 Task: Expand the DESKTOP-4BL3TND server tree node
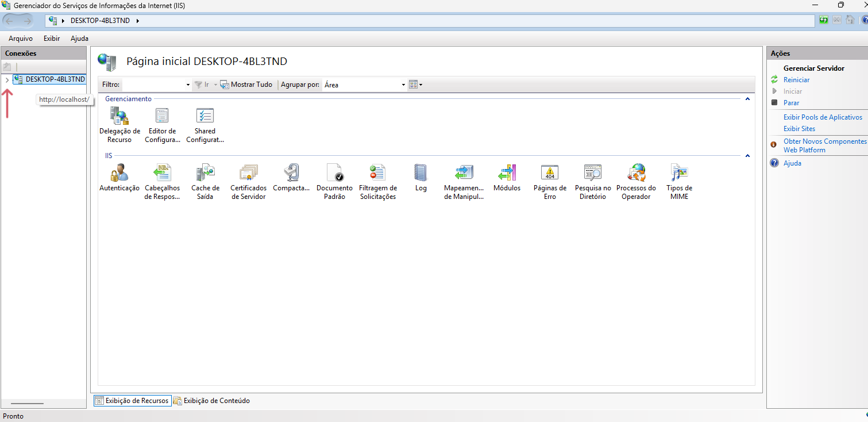point(7,79)
